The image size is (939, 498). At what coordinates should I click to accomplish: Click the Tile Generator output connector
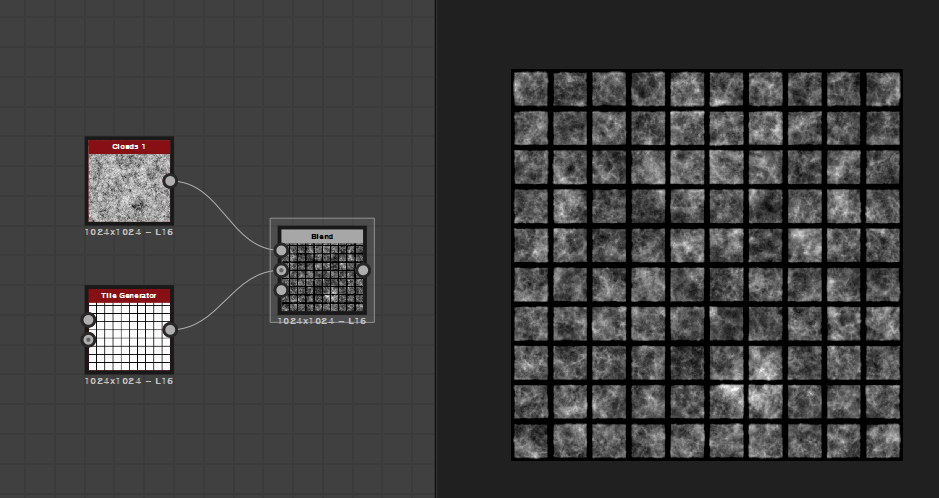coord(170,330)
